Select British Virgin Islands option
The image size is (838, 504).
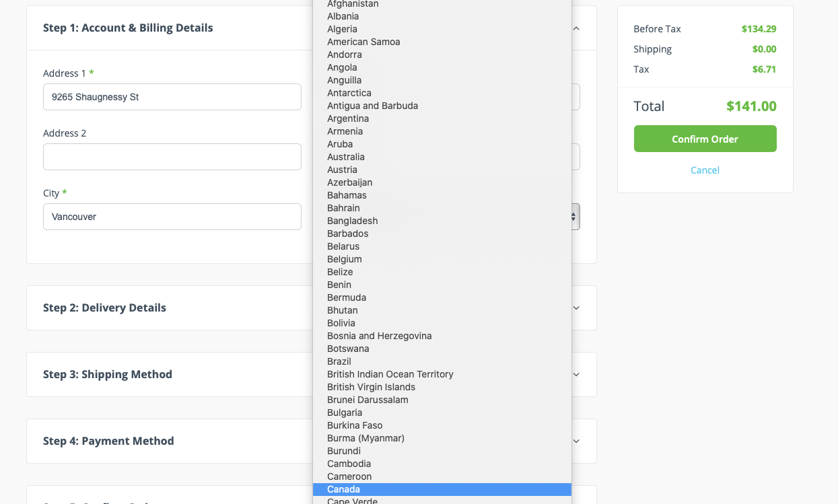[x=371, y=387]
